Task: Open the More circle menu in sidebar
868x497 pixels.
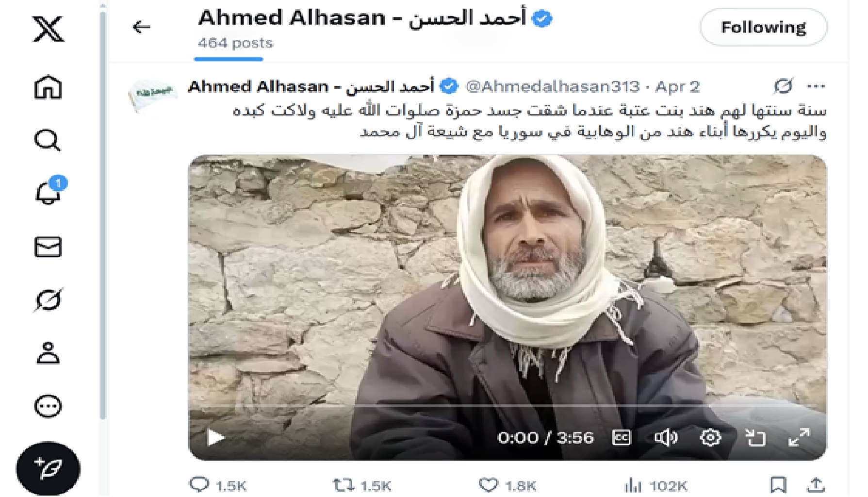Action: point(48,406)
